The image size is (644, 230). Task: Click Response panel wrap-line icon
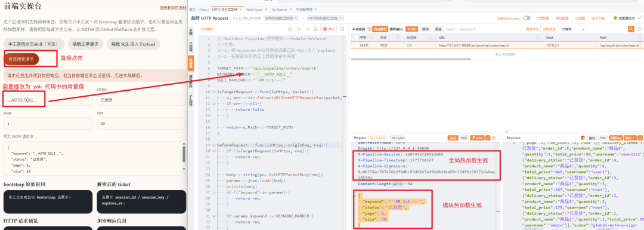[x=640, y=138]
